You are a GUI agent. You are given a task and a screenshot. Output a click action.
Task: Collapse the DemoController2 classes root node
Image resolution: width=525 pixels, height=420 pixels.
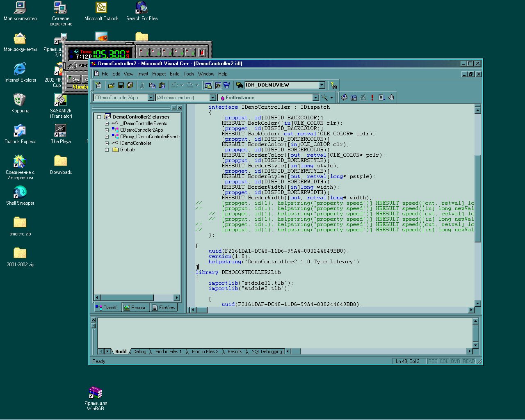pos(99,117)
